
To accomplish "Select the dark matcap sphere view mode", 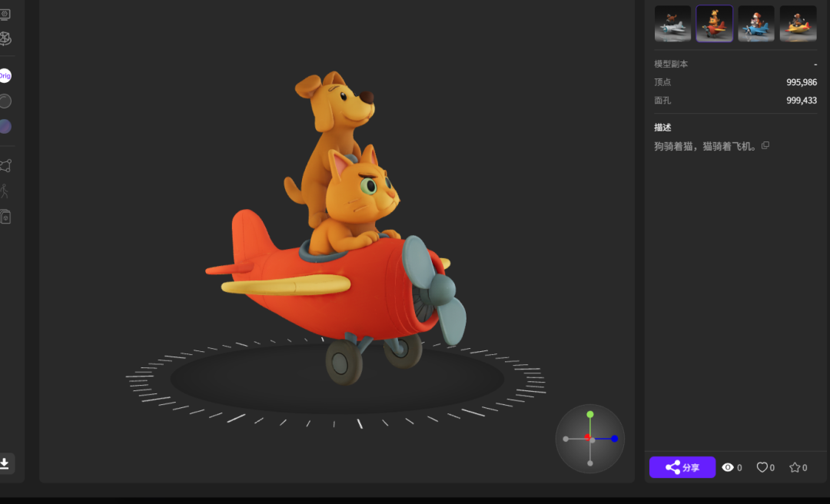I will pyautogui.click(x=5, y=101).
